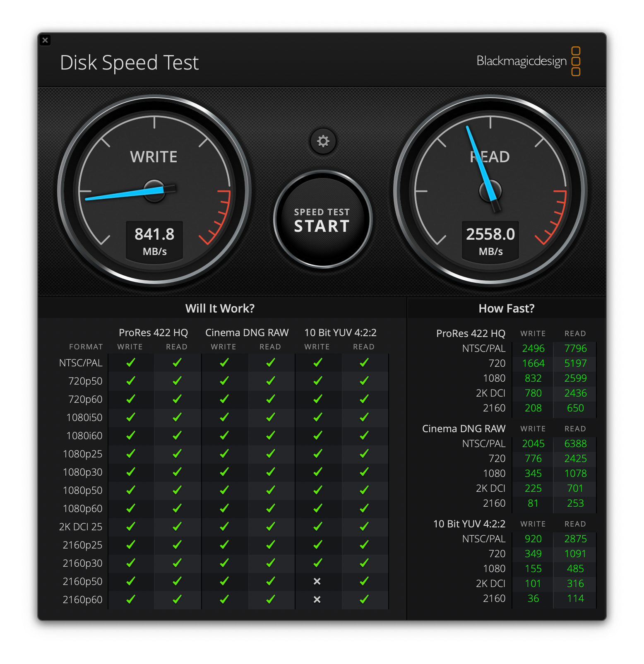This screenshot has height=664, width=644.
Task: Click the ProRes 720 read value 5197
Action: point(575,363)
